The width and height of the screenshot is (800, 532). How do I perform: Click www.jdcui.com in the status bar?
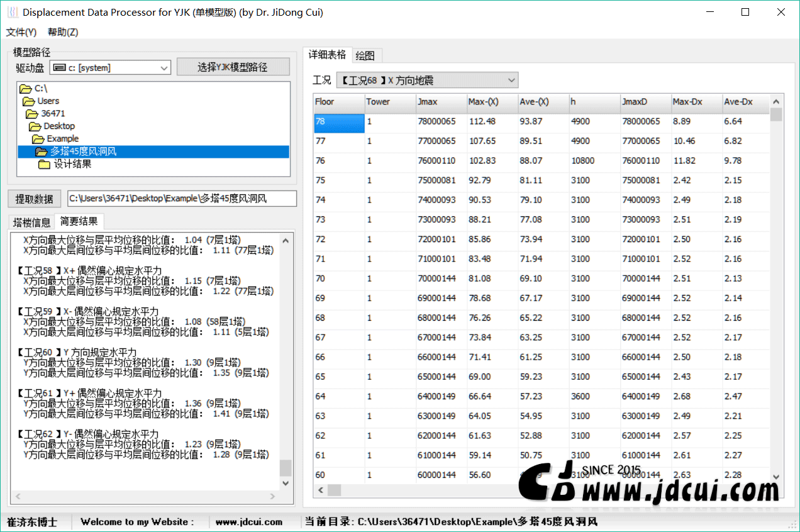tap(249, 522)
